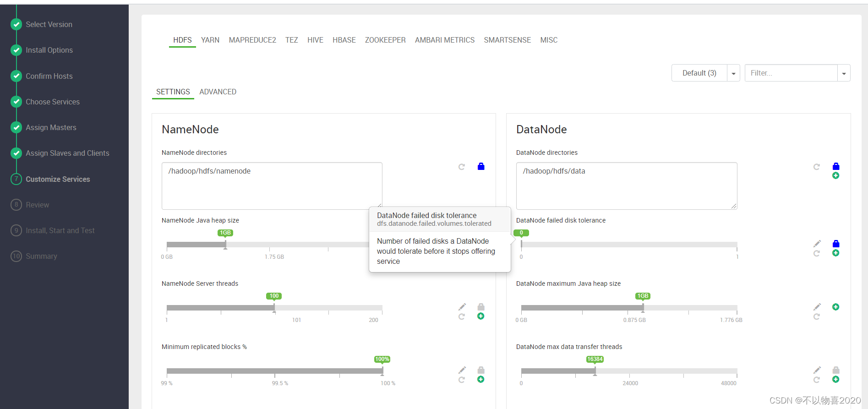Screen dimensions: 868x409
Task: Click into the DataNode directories text area
Action: coord(627,185)
